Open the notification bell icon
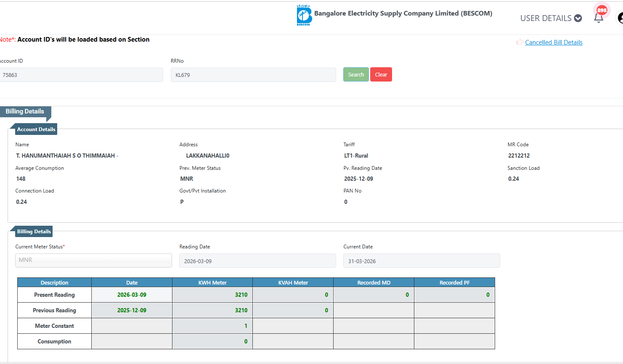This screenshot has width=623, height=364. point(598,18)
